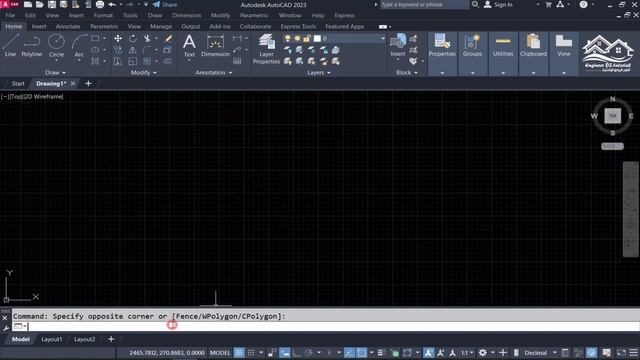The height and width of the screenshot is (360, 640).
Task: Select the Hatch tool
Action: point(95,61)
